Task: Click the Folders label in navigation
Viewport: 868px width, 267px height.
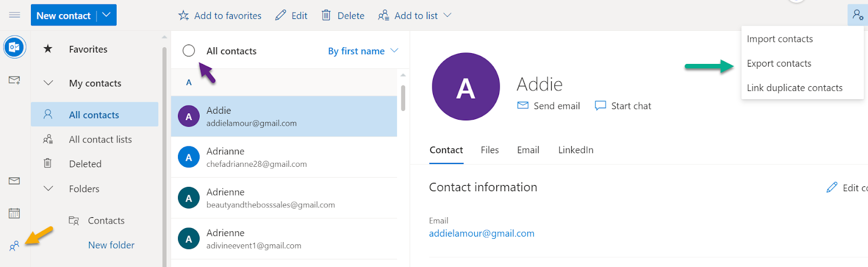Action: [84, 188]
